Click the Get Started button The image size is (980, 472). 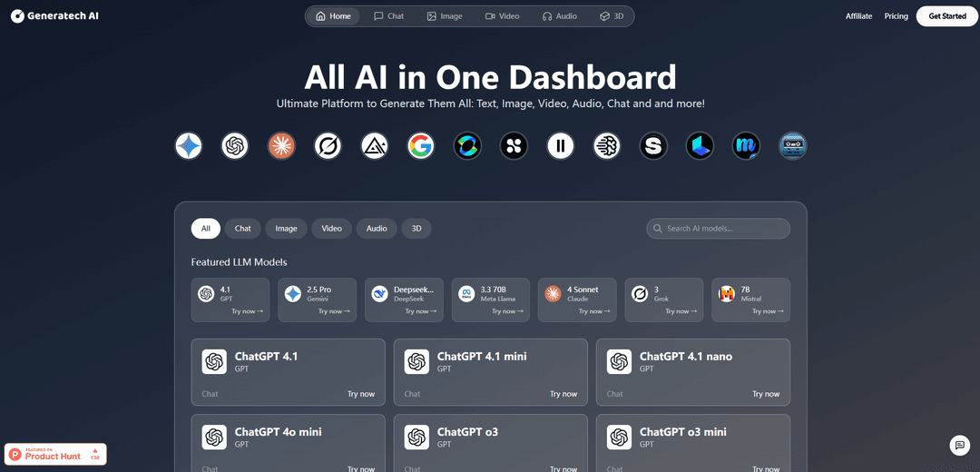tap(946, 16)
